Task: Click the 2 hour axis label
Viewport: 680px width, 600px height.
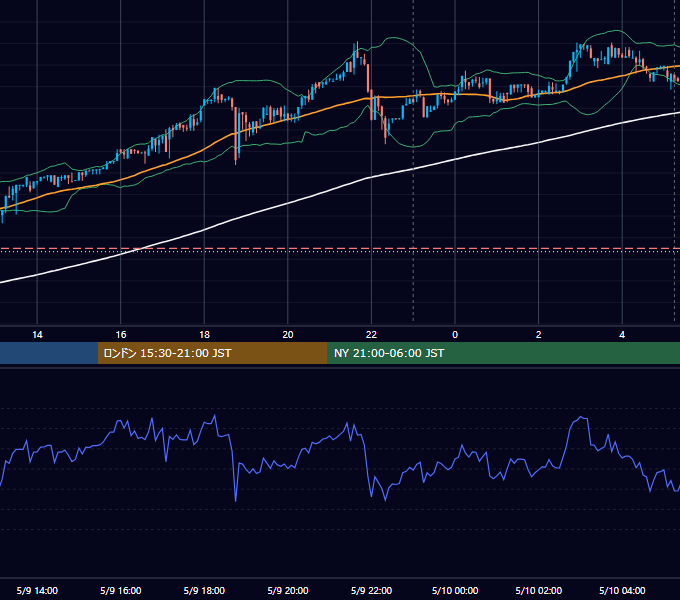Action: click(538, 335)
